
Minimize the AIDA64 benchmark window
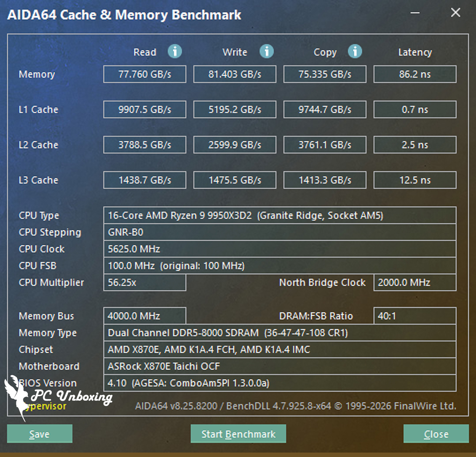pyautogui.click(x=415, y=13)
